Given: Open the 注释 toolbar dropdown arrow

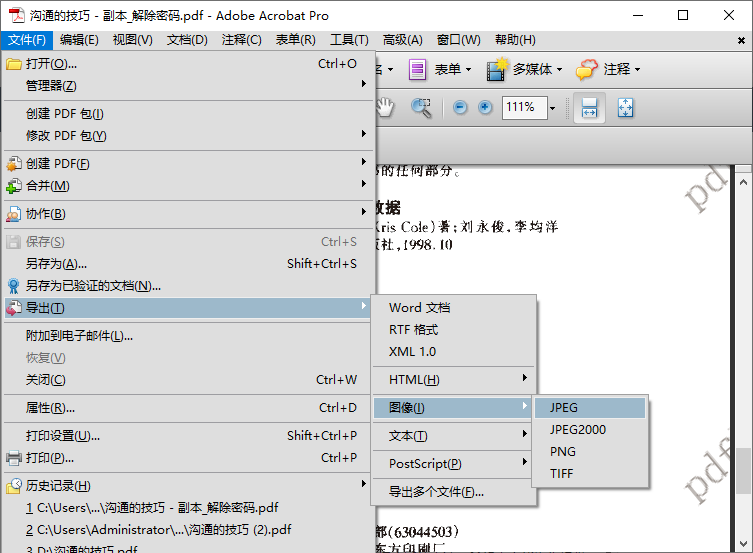Looking at the screenshot, I should pos(637,70).
